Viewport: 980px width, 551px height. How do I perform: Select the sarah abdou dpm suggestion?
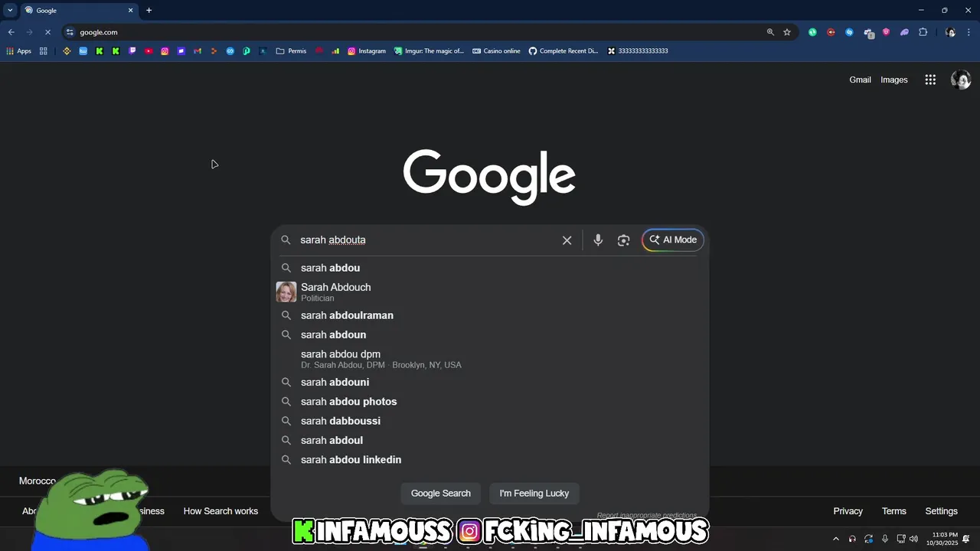point(490,359)
